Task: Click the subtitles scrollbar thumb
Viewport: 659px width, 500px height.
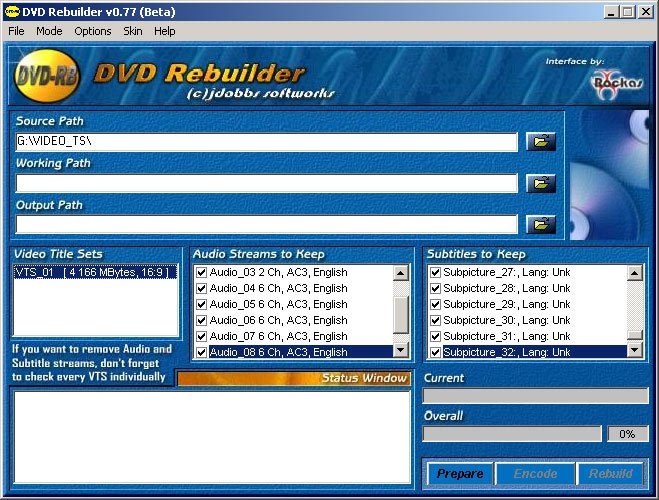Action: coord(635,335)
